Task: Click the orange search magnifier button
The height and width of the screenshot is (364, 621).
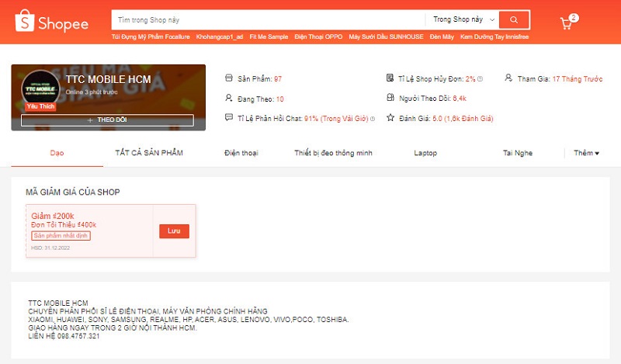Action: click(514, 19)
